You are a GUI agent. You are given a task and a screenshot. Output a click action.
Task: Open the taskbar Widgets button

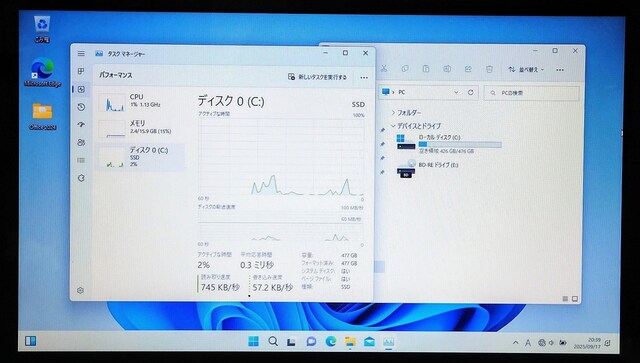pos(31,341)
